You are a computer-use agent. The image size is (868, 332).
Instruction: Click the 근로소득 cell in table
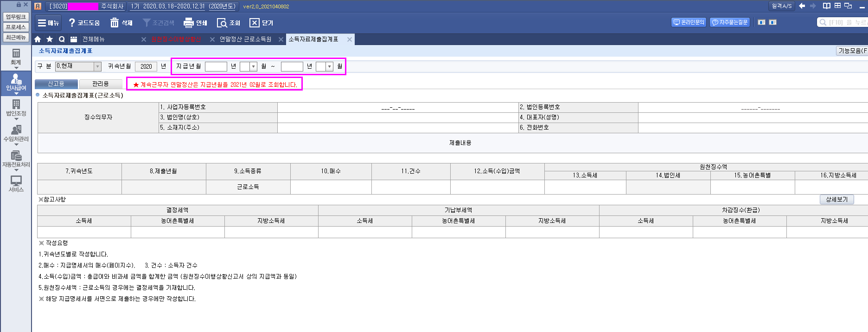(248, 187)
